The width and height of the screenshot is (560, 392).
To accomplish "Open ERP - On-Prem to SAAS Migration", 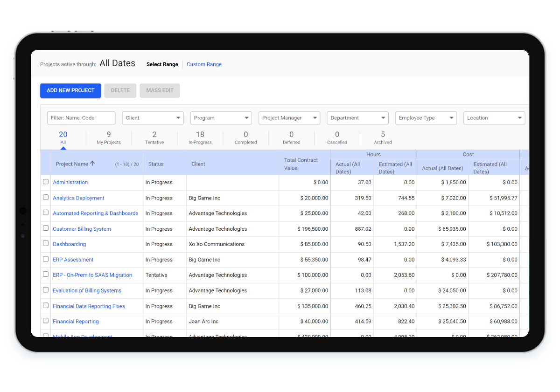I will (x=92, y=275).
